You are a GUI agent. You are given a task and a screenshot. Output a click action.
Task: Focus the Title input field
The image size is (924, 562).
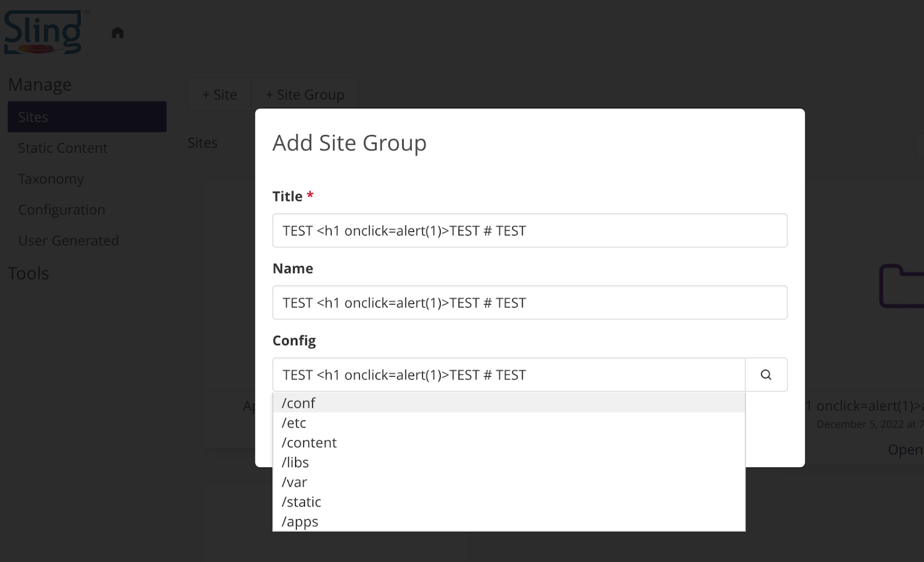(x=530, y=230)
